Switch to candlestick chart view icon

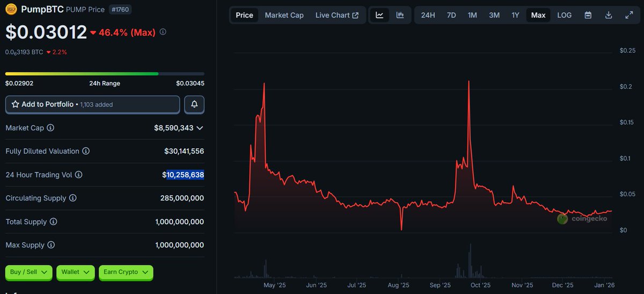pos(400,15)
